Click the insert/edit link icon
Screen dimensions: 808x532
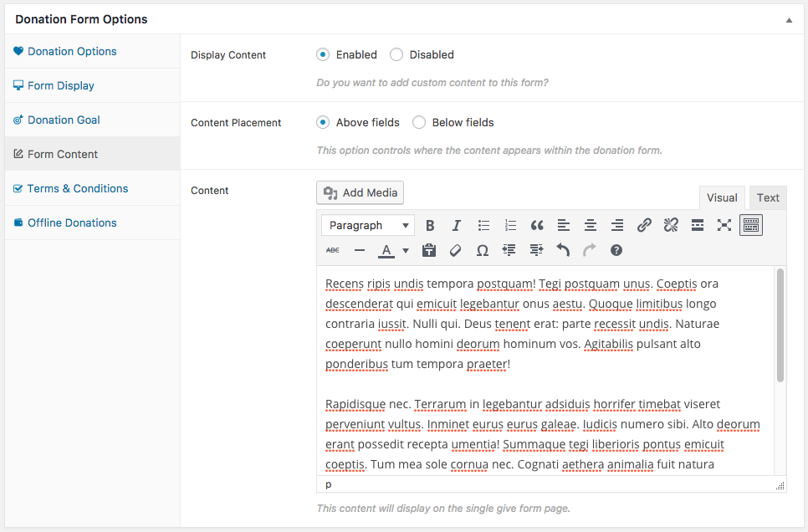pyautogui.click(x=644, y=225)
